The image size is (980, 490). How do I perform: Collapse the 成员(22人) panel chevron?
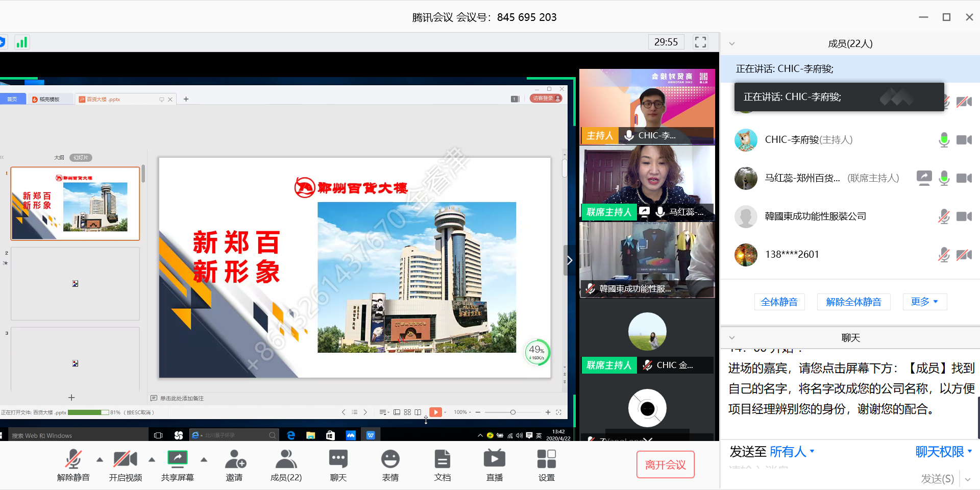[x=732, y=43]
